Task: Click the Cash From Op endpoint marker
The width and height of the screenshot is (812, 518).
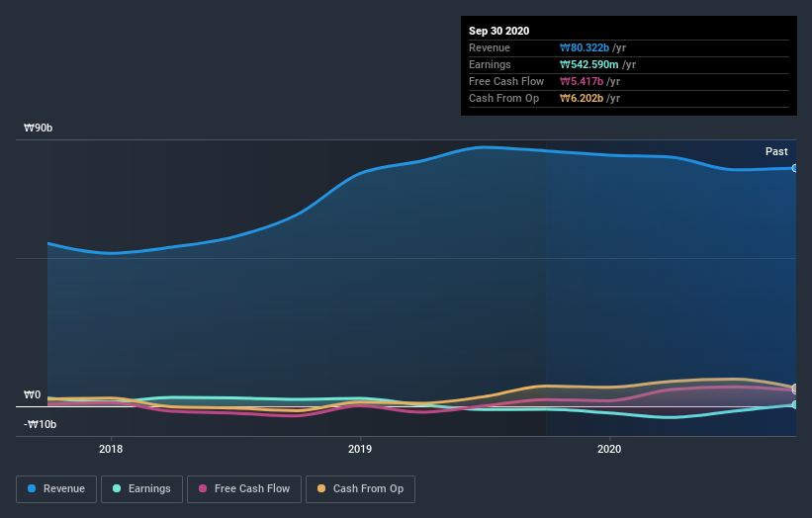Action: coord(795,388)
